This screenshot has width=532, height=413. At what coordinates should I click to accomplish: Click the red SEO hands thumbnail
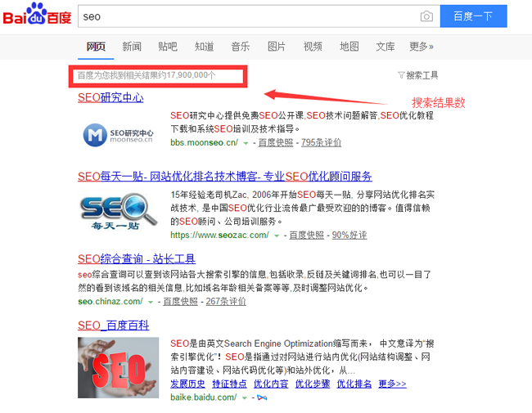(x=118, y=367)
